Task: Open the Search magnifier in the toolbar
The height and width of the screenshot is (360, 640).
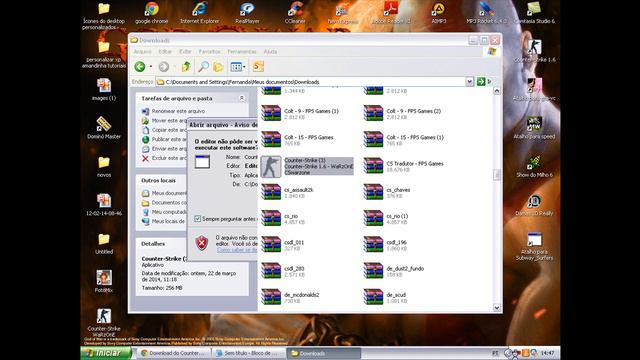Action: (x=203, y=67)
